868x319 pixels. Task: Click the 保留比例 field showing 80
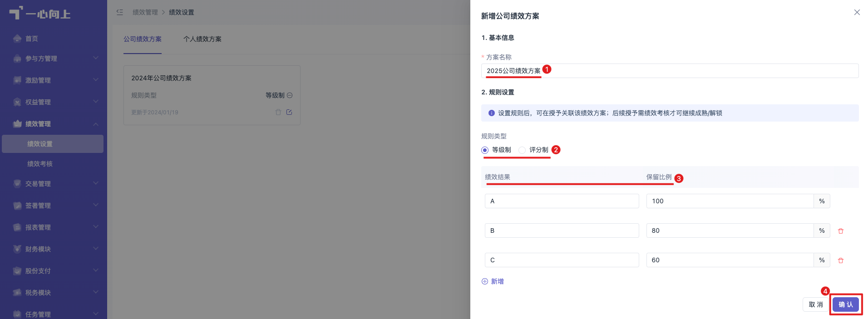pos(730,231)
